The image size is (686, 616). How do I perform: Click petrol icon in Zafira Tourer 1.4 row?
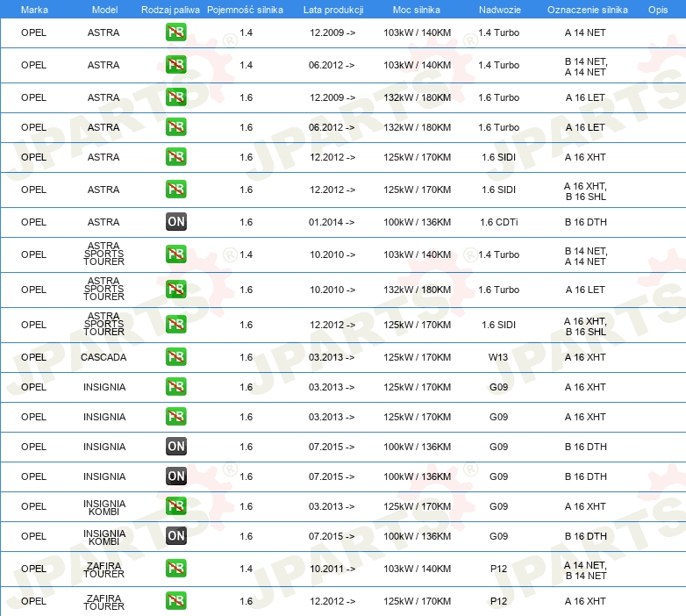175,569
